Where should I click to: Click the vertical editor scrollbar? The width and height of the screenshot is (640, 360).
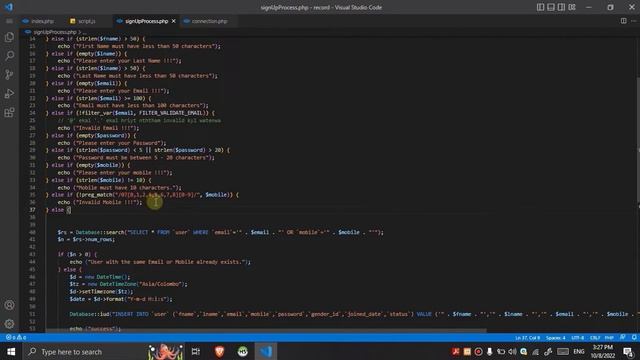point(638,139)
